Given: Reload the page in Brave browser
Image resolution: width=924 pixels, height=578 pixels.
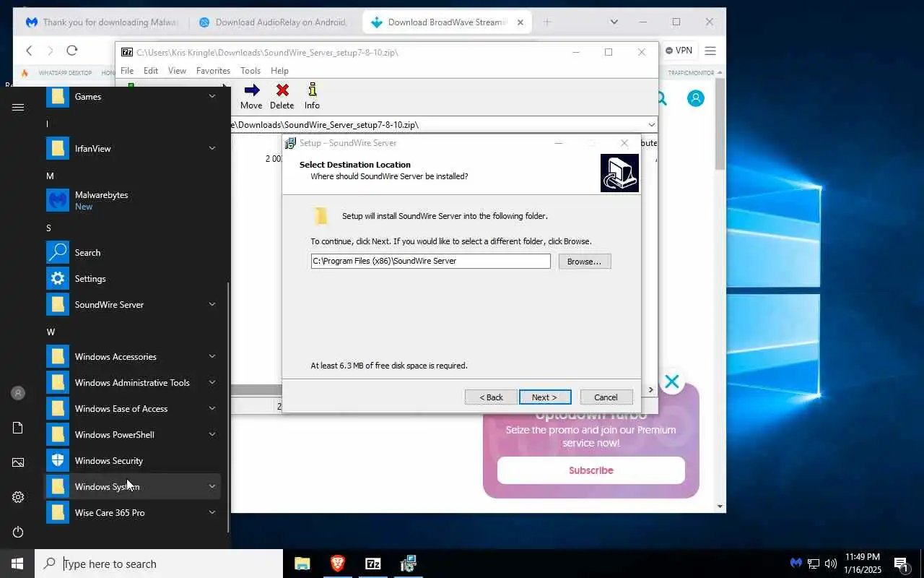Looking at the screenshot, I should pyautogui.click(x=71, y=51).
